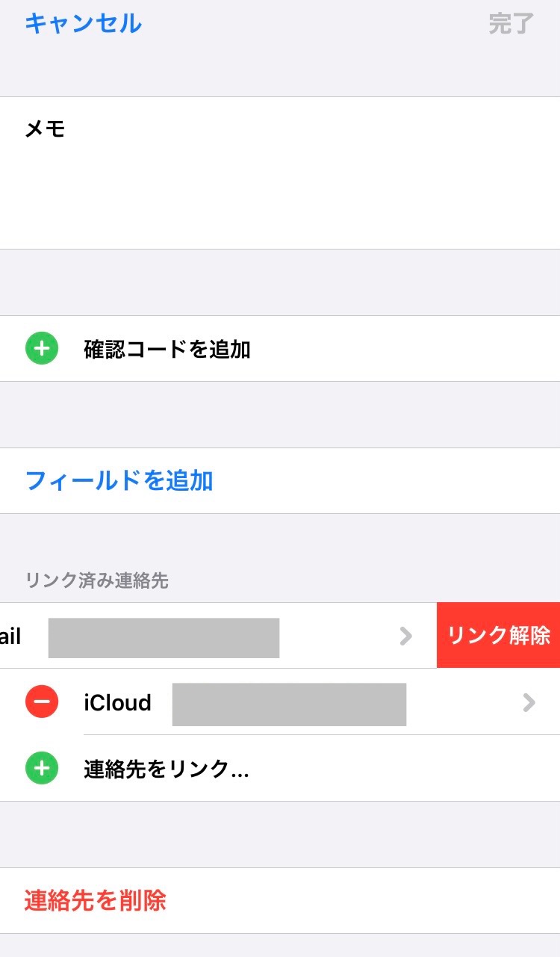Viewport: 560px width, 957px height.
Task: Tap red minus icon beside iCloud
Action: (42, 702)
